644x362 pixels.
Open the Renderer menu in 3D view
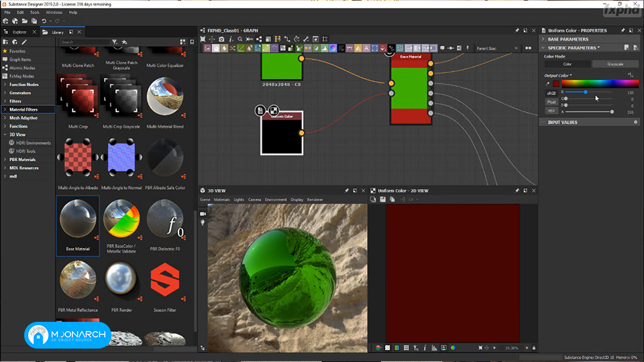pyautogui.click(x=315, y=200)
